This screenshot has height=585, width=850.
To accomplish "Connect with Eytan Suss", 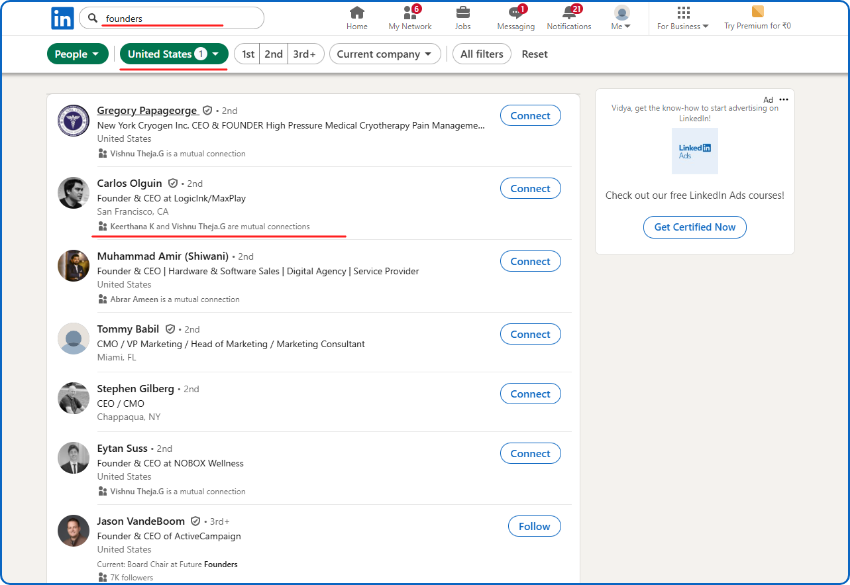I will pos(530,453).
